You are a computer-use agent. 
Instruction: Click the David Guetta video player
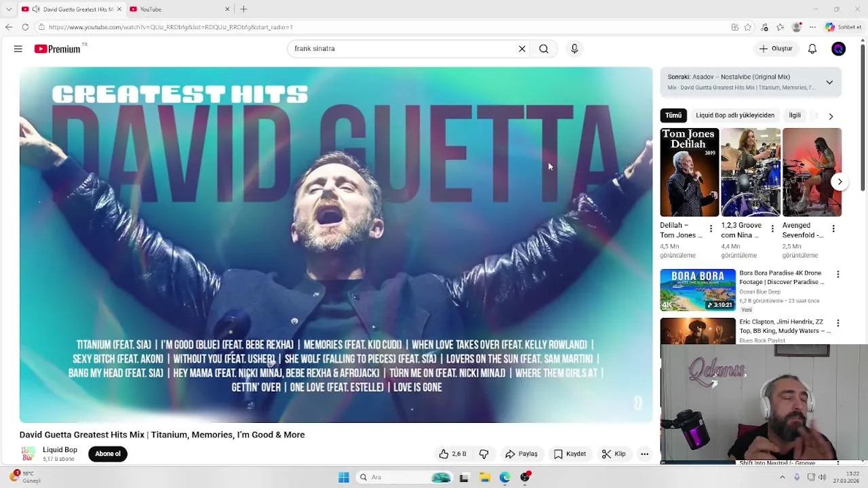pos(336,245)
